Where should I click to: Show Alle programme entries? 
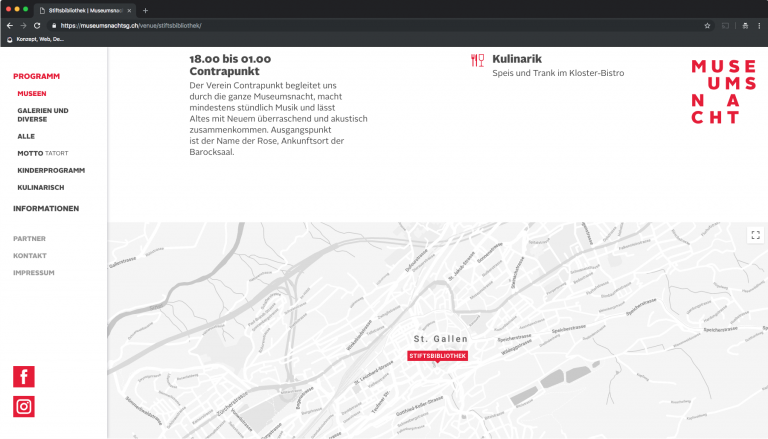click(26, 136)
